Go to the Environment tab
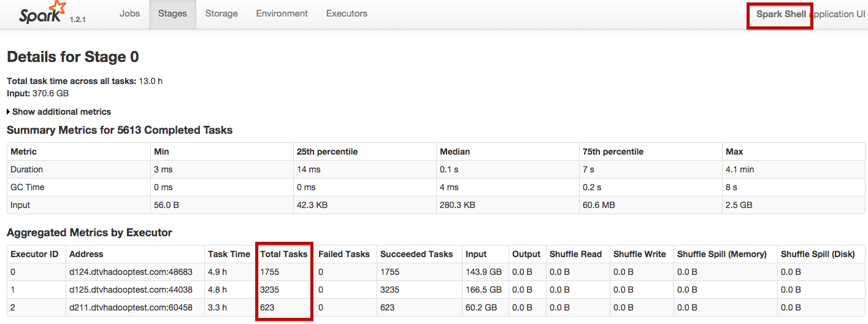Viewport: 868px width, 324px height. 282,13
